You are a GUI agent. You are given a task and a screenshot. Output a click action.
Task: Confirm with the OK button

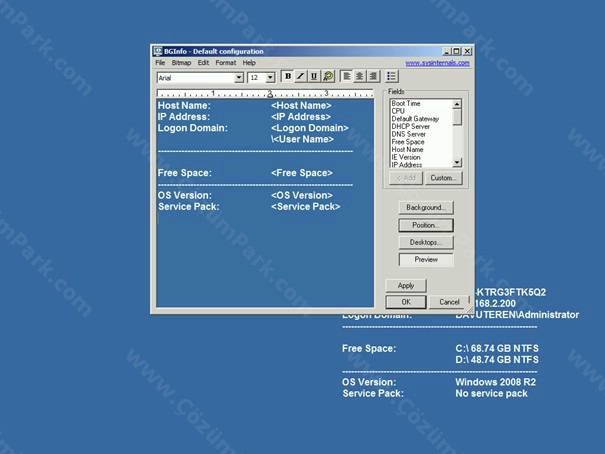pyautogui.click(x=406, y=302)
